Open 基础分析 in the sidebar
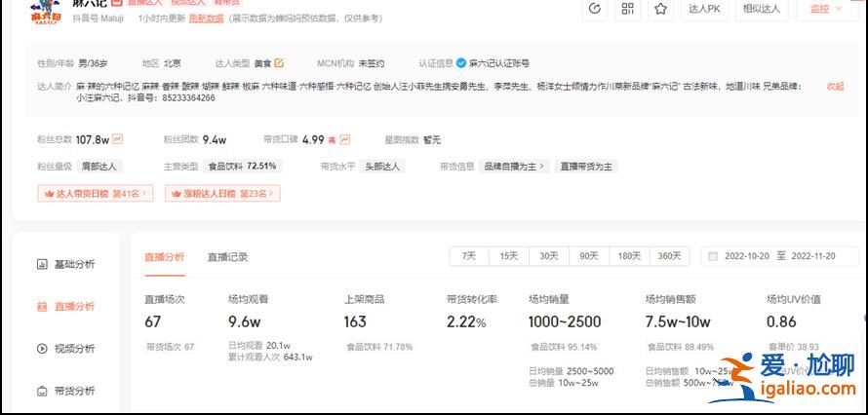The image size is (868, 415). click(66, 264)
